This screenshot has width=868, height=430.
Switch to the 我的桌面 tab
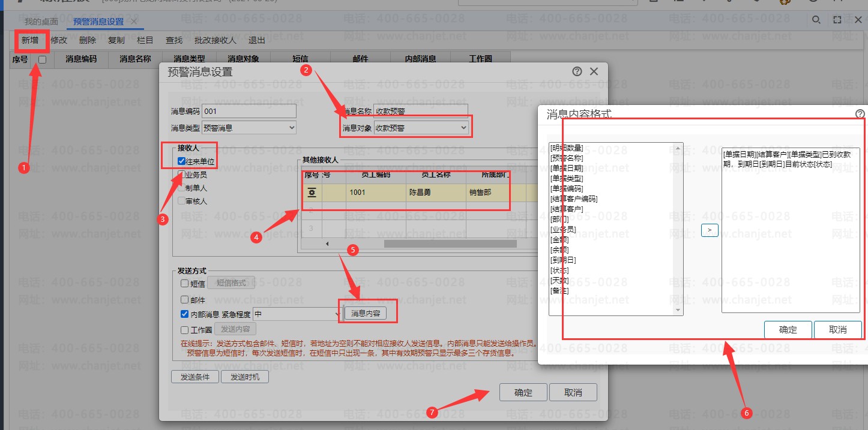pyautogui.click(x=41, y=22)
